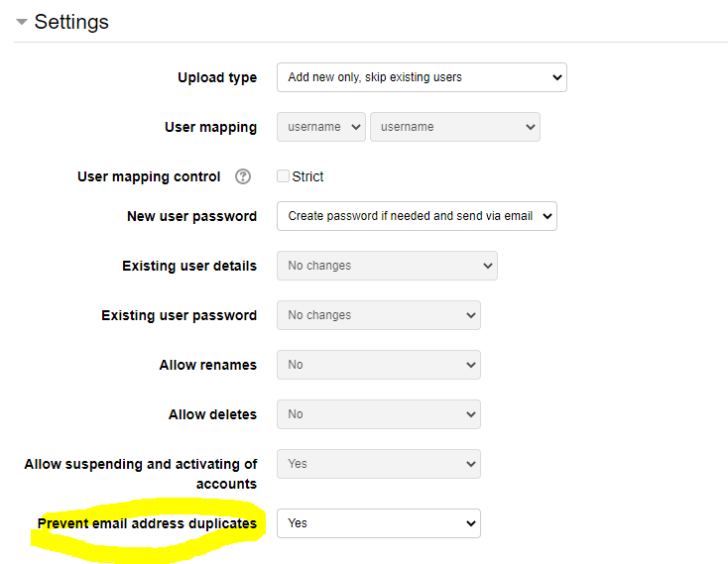Open the first username mapping dropdown
Image resolution: width=728 pixels, height=564 pixels.
click(321, 127)
